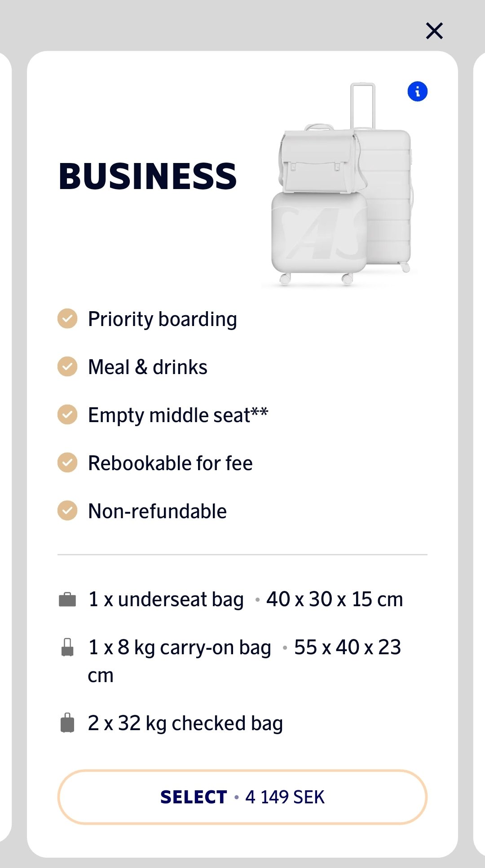Image resolution: width=485 pixels, height=868 pixels.
Task: Tap the Empty middle seat** text
Action: pyautogui.click(x=178, y=415)
